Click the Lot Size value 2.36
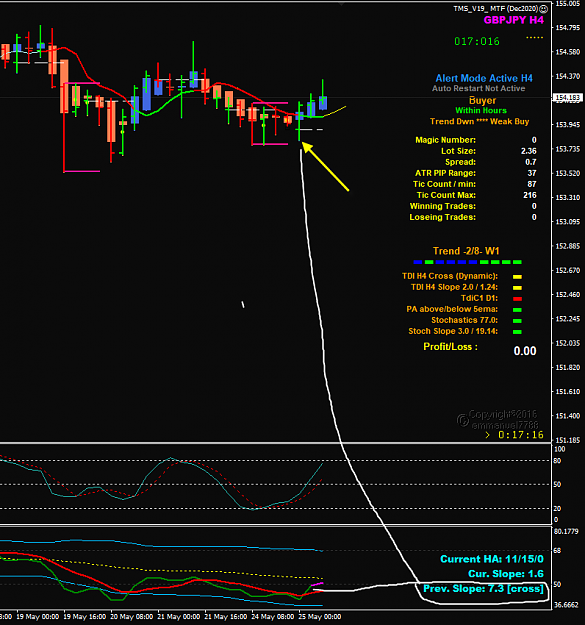The image size is (585, 625). (x=529, y=151)
